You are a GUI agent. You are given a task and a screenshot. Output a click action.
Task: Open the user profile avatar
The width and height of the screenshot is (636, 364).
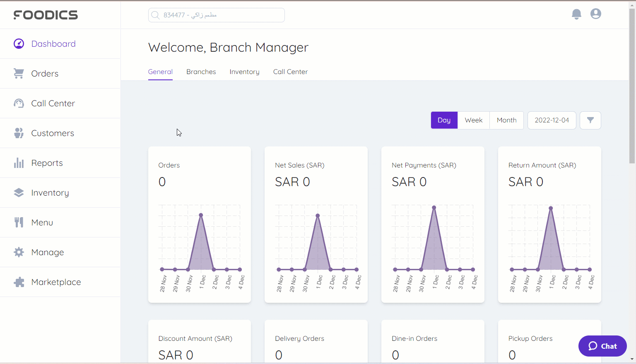coord(596,14)
